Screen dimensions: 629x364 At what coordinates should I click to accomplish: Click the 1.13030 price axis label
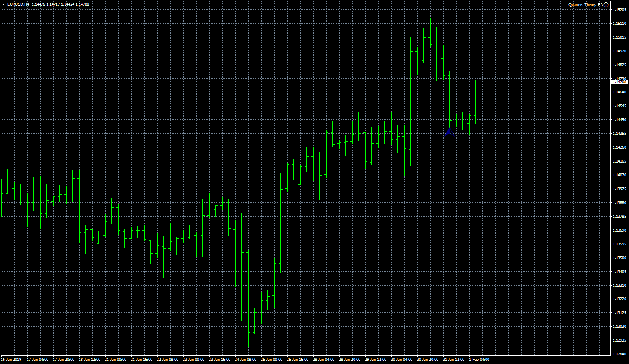pos(619,327)
